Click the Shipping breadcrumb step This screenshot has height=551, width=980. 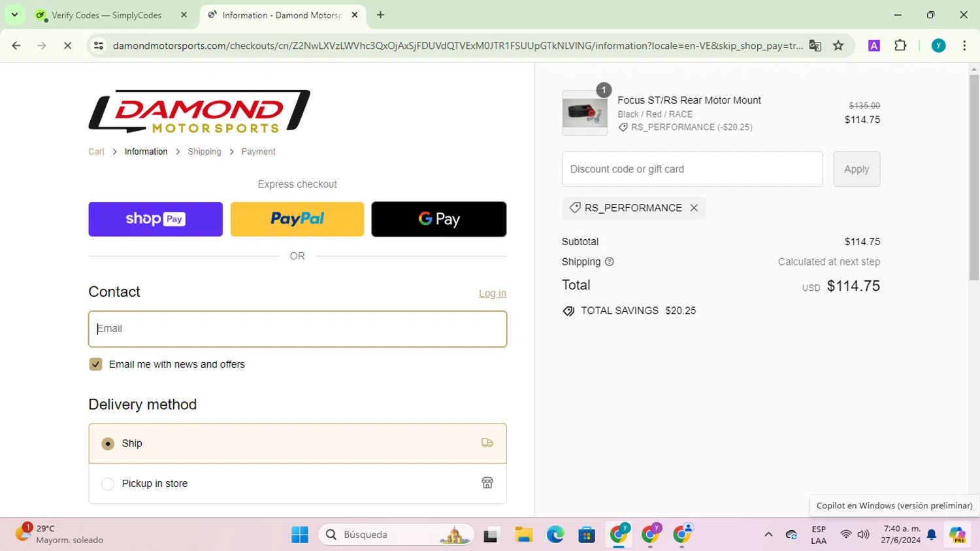click(x=204, y=152)
